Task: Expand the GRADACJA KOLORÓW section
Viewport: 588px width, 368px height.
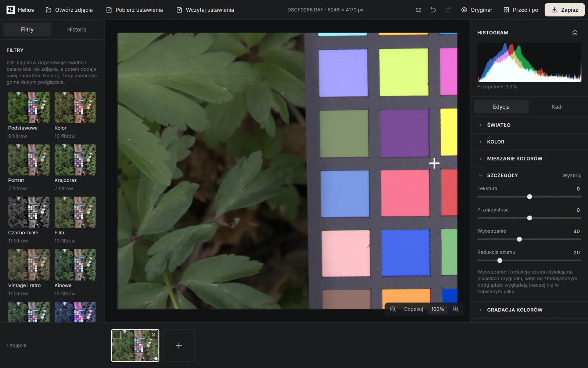Action: pyautogui.click(x=529, y=310)
